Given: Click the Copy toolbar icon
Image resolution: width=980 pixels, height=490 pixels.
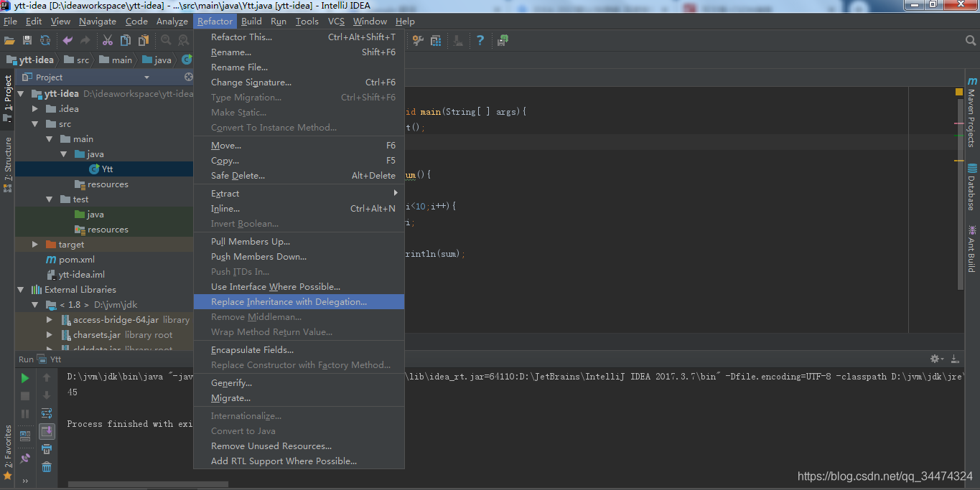Looking at the screenshot, I should click(x=126, y=41).
